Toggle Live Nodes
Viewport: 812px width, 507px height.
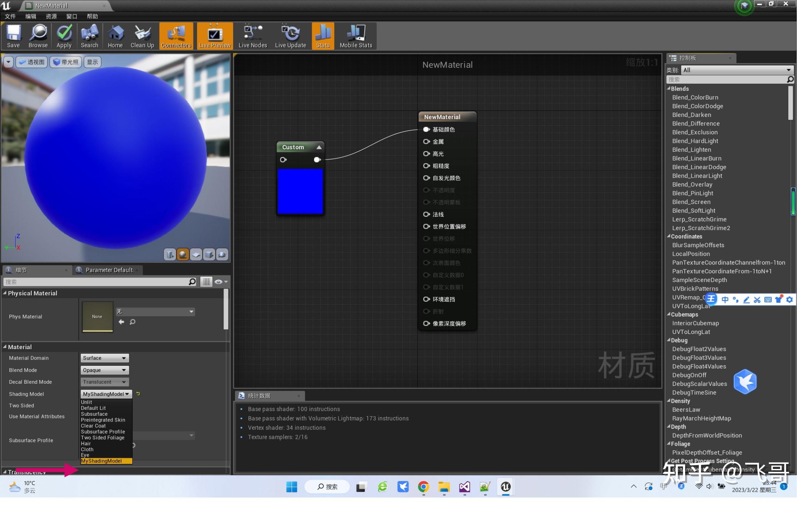252,36
